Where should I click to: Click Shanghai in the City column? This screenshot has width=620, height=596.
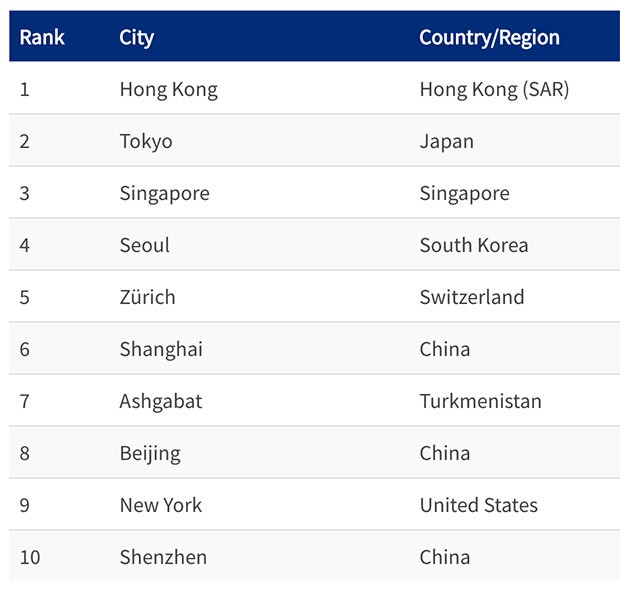click(161, 350)
